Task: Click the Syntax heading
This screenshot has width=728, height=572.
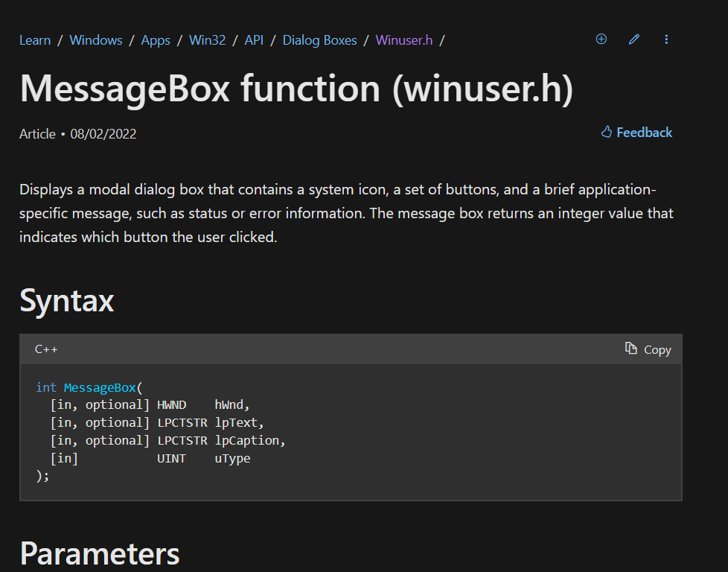Action: pyautogui.click(x=66, y=301)
